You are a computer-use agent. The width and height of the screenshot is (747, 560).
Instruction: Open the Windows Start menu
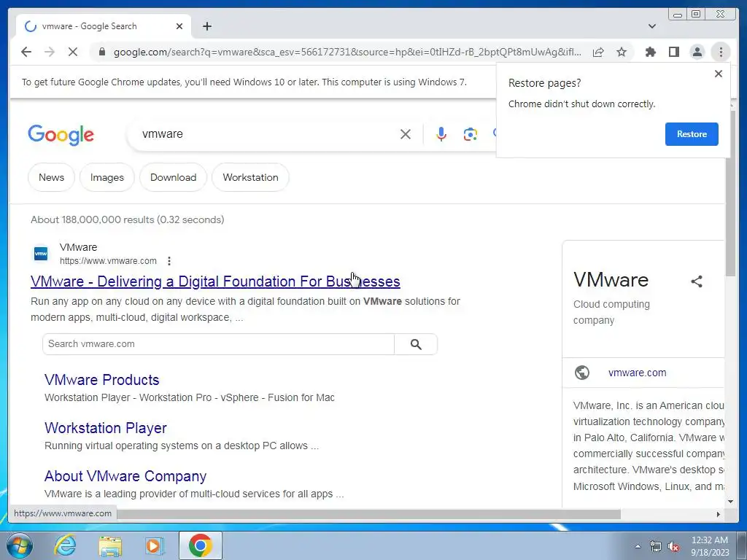(20, 545)
